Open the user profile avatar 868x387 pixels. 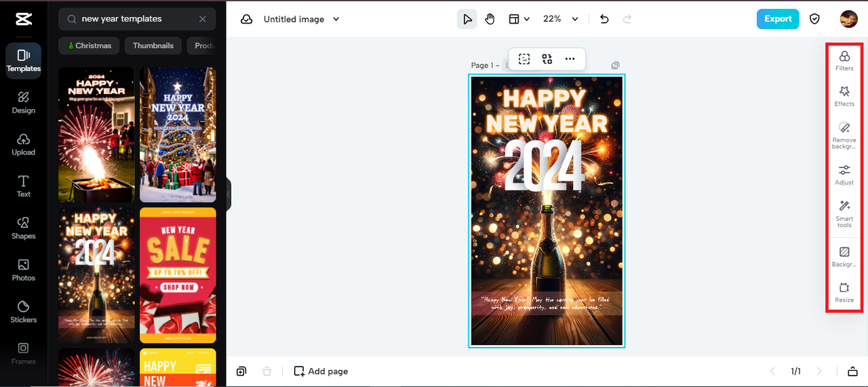[848, 19]
